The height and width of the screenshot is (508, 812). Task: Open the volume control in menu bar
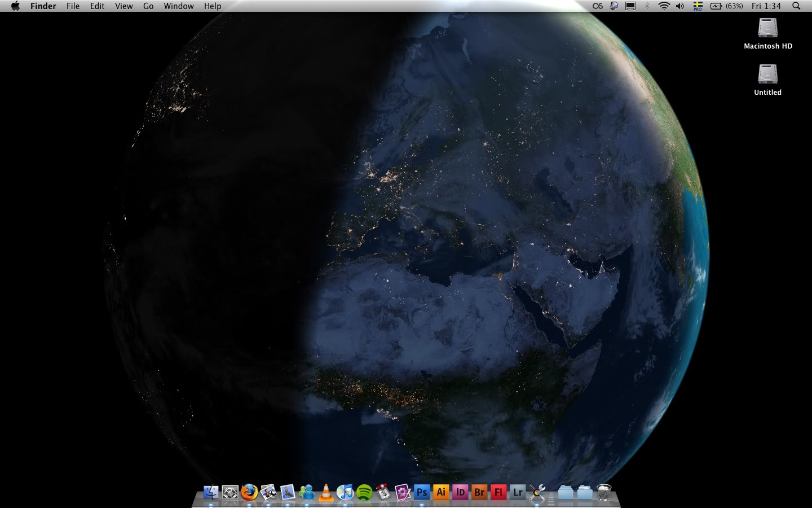tap(680, 6)
